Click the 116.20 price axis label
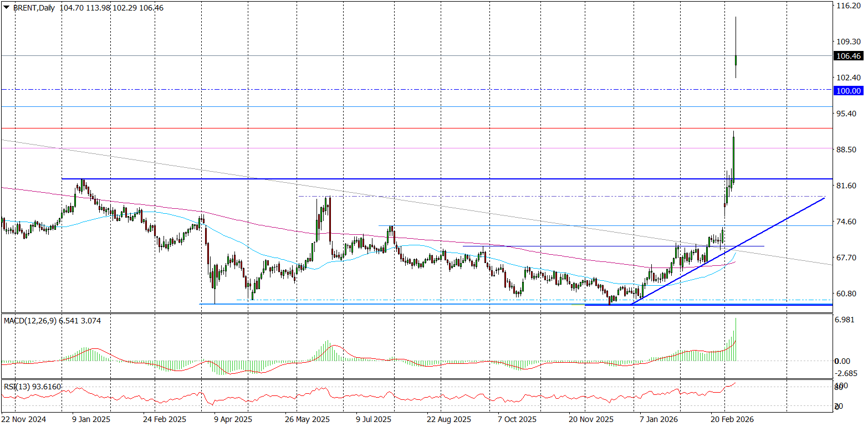This screenshot has width=868, height=427. pos(848,6)
